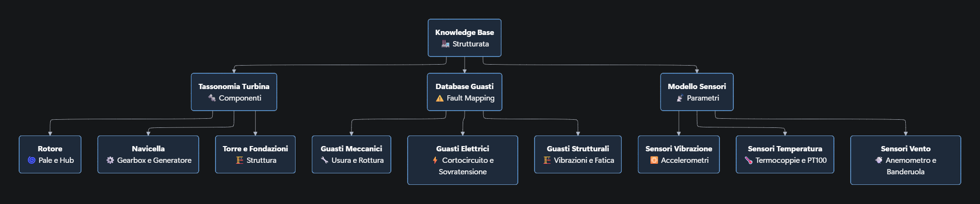Click the Rotore node title
980x204 pixels.
click(x=50, y=149)
